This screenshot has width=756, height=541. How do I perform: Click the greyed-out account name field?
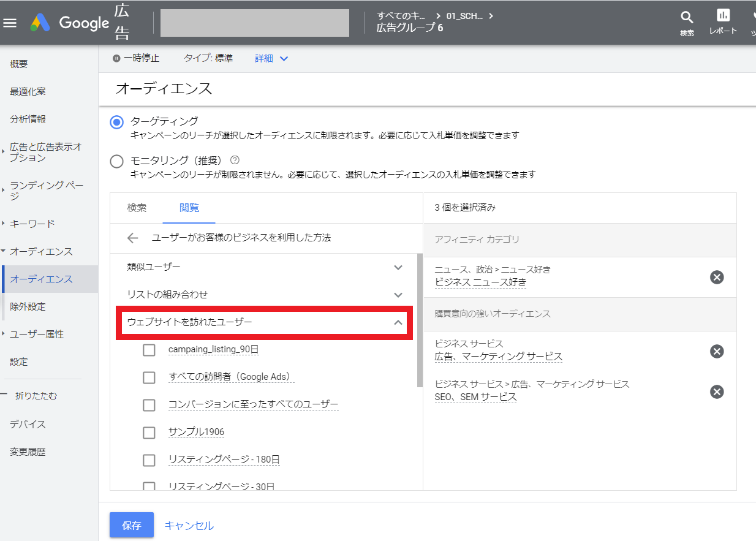[255, 23]
